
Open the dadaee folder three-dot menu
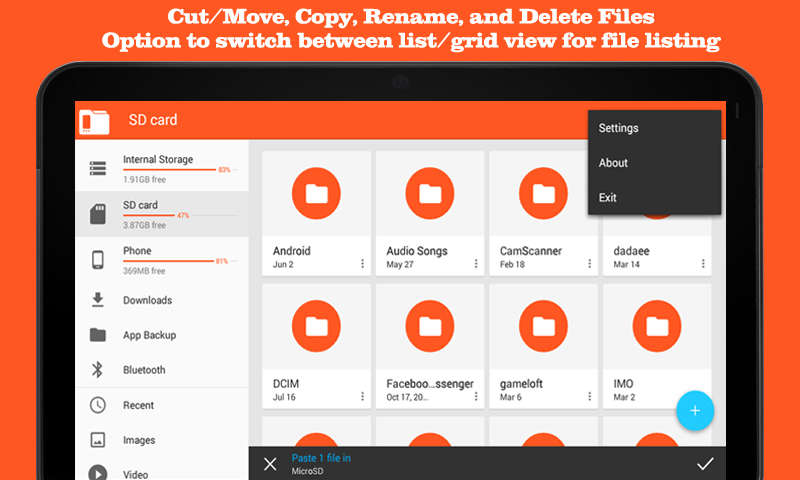click(x=703, y=264)
